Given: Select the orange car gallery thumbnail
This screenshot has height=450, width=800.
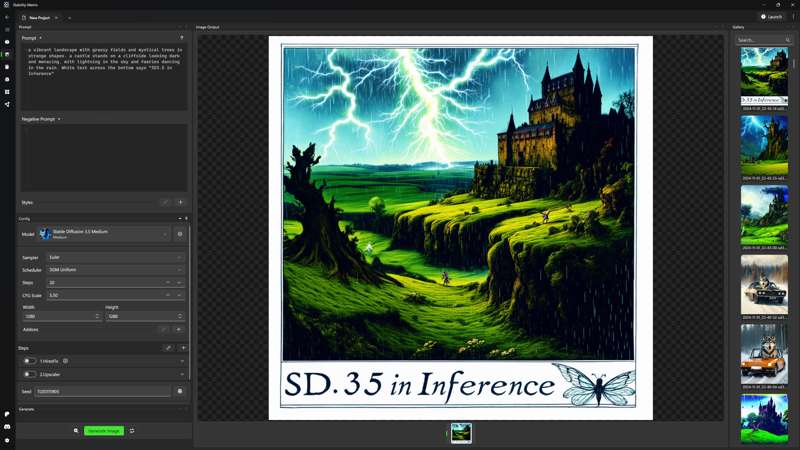Looking at the screenshot, I should point(764,354).
